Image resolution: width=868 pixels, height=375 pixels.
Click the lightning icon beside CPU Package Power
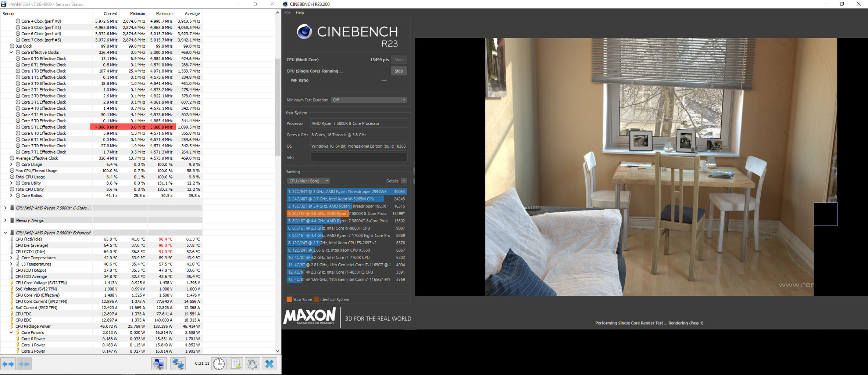click(x=12, y=326)
